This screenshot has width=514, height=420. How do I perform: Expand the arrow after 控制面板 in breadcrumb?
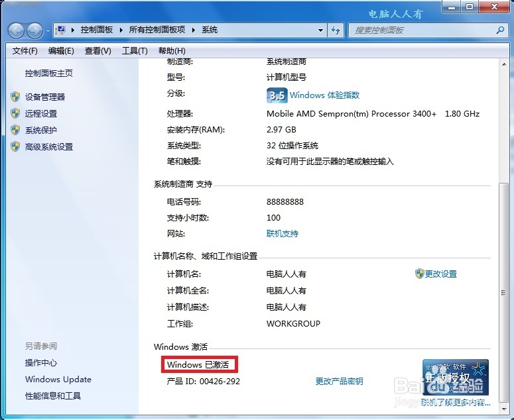121,30
